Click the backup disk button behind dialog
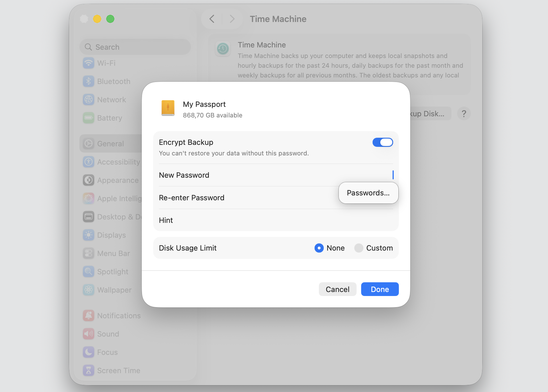The height and width of the screenshot is (392, 548). (431, 114)
